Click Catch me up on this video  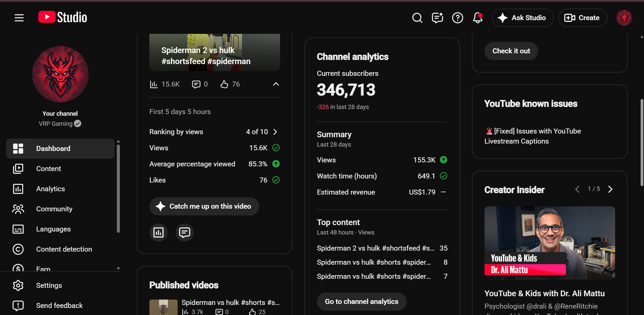[204, 206]
